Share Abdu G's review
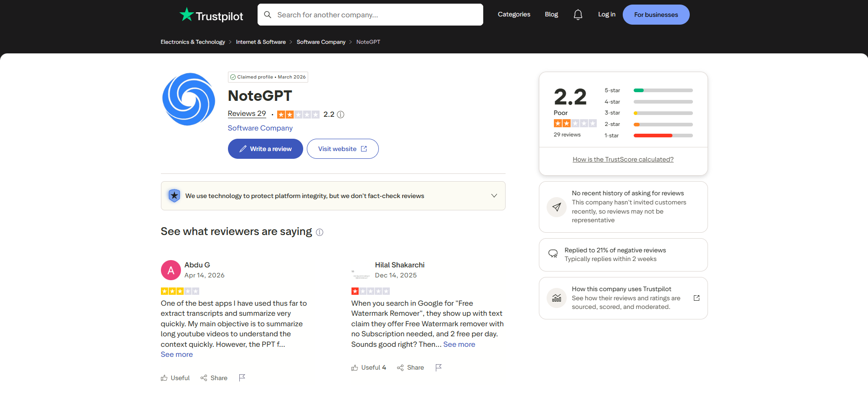The height and width of the screenshot is (397, 868). point(214,378)
